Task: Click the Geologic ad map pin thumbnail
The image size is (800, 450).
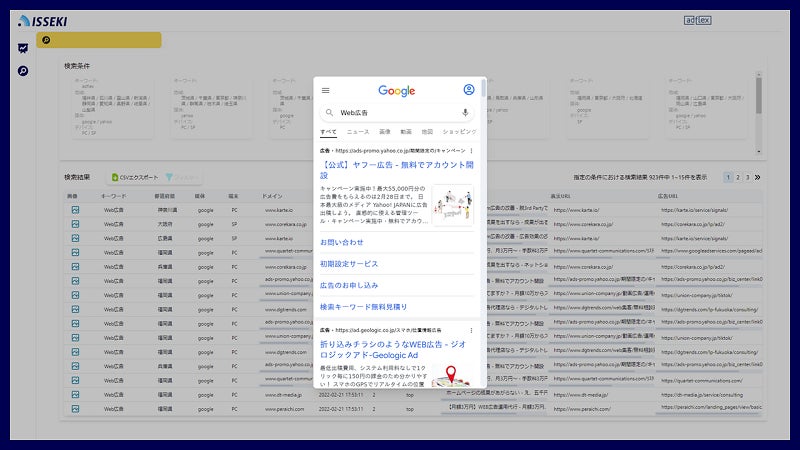Action: 451,375
